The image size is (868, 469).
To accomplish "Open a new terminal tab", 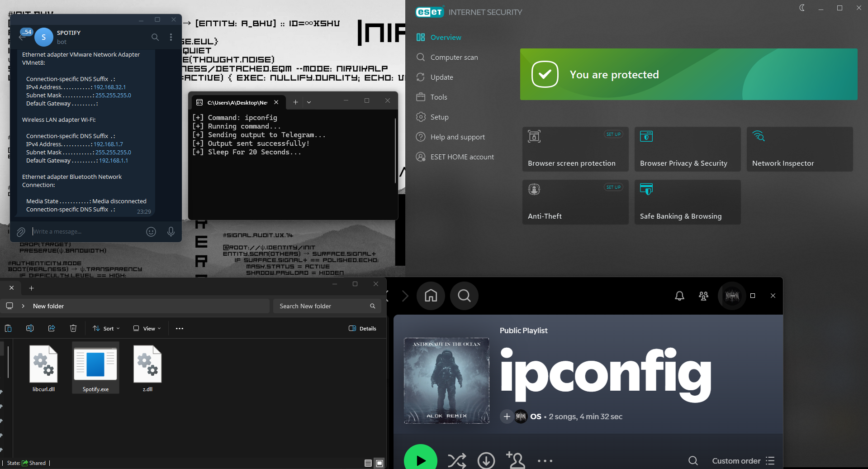I will pyautogui.click(x=295, y=102).
